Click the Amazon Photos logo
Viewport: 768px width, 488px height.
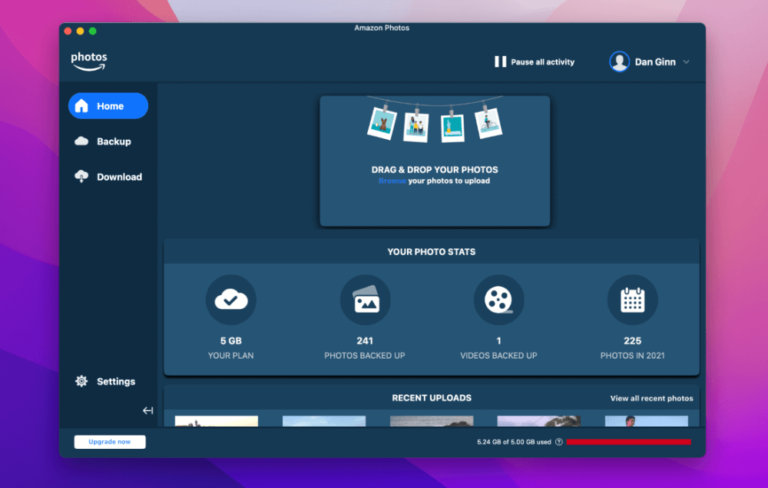click(89, 62)
